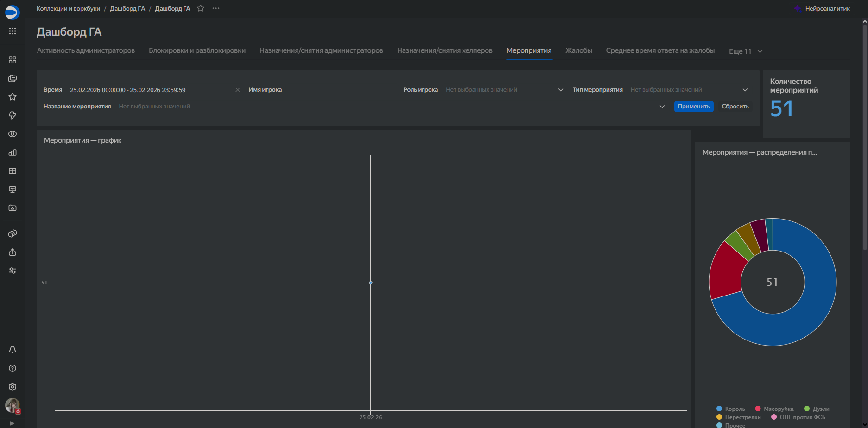Open the Favorites star in the sidebar
Image resolution: width=868 pixels, height=428 pixels.
coord(13,97)
